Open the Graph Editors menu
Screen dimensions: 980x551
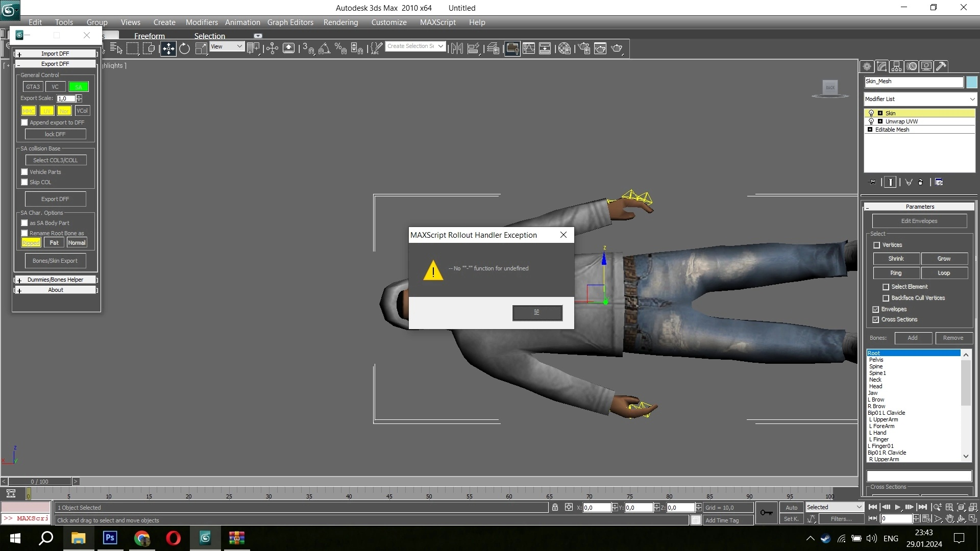point(290,22)
